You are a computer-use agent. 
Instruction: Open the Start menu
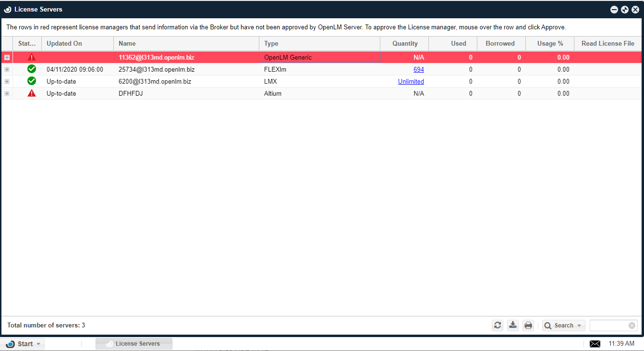23,344
